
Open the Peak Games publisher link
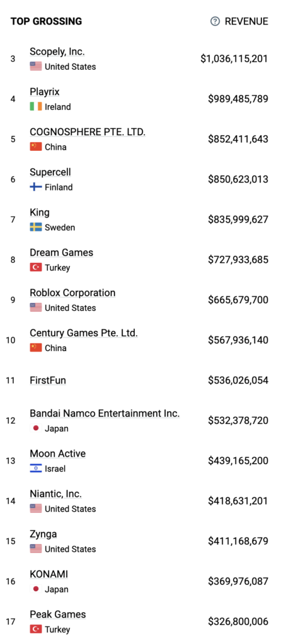tap(57, 614)
